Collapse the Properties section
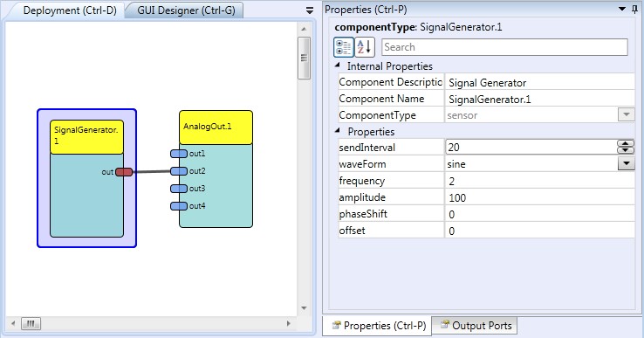The image size is (644, 338). (x=338, y=131)
